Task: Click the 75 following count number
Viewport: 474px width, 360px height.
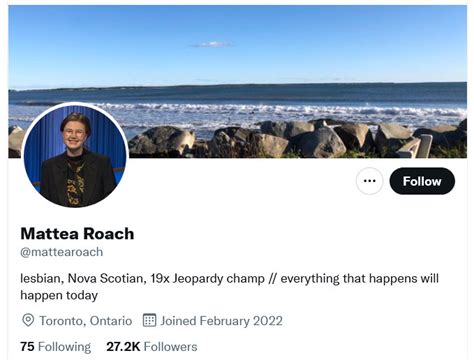Action: coord(27,347)
